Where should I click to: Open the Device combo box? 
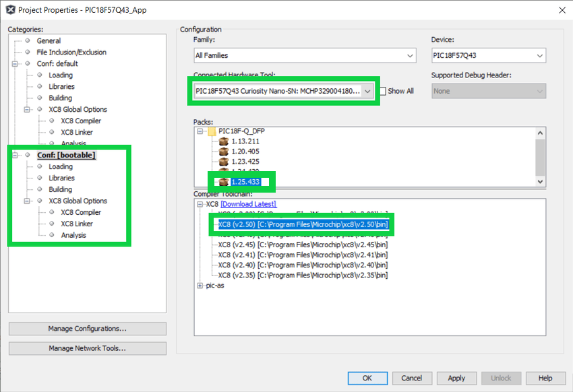(488, 55)
